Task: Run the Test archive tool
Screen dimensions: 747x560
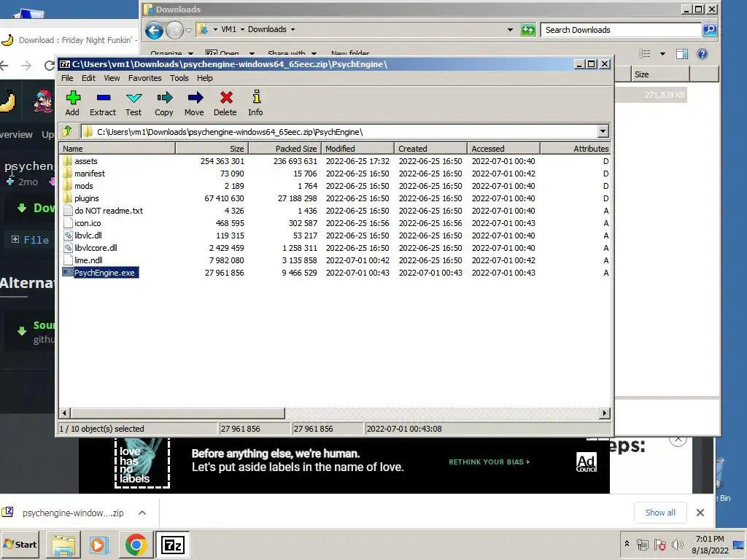Action: click(x=133, y=104)
